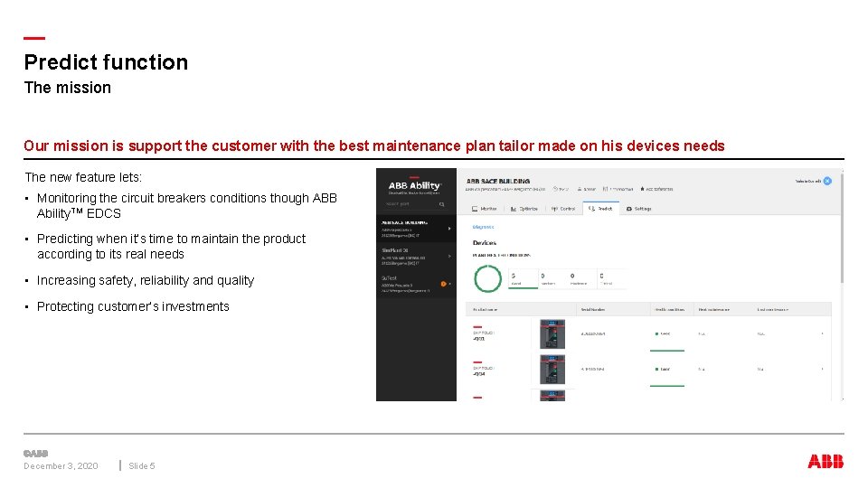Click the ABB Ability logo in sidebar

pos(415,186)
